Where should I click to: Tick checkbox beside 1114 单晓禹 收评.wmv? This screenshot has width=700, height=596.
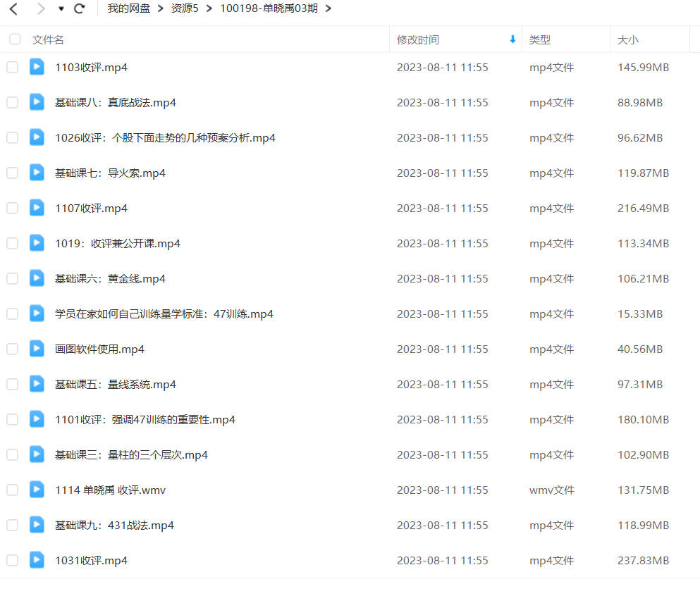[13, 490]
